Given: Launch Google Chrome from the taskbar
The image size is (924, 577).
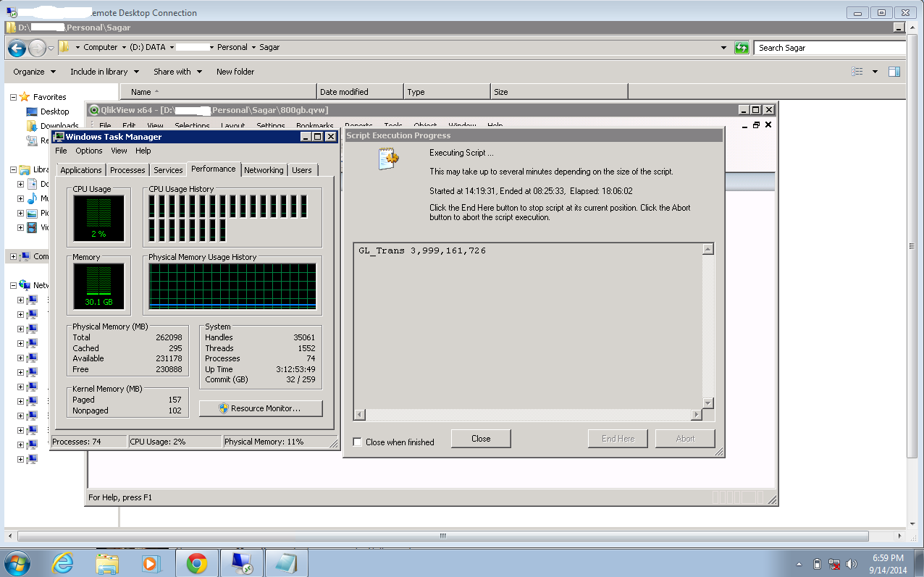Looking at the screenshot, I should pos(196,563).
